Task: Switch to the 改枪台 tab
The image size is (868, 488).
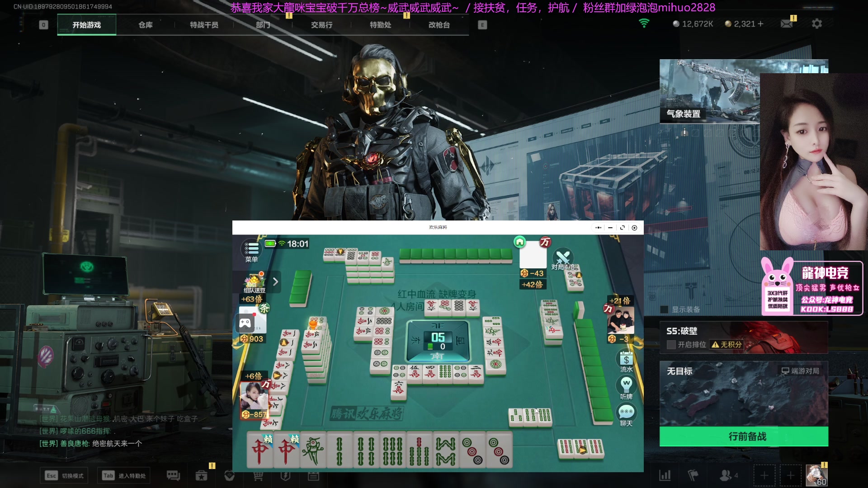Action: (439, 25)
